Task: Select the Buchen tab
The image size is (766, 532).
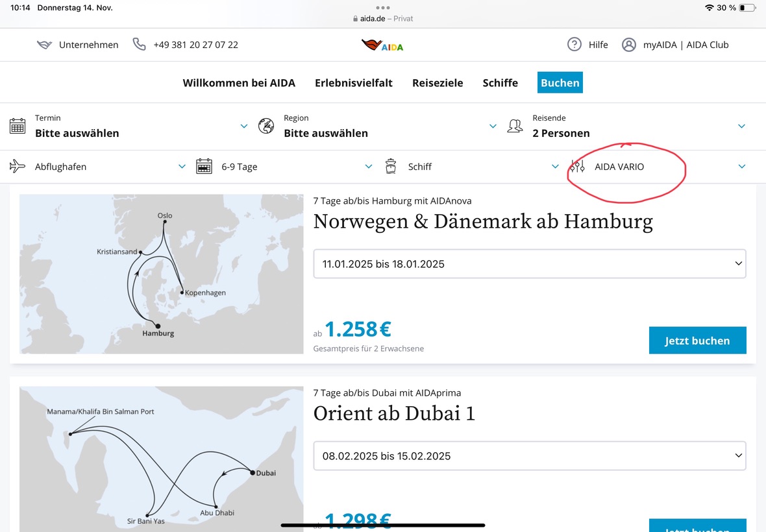Action: click(560, 83)
